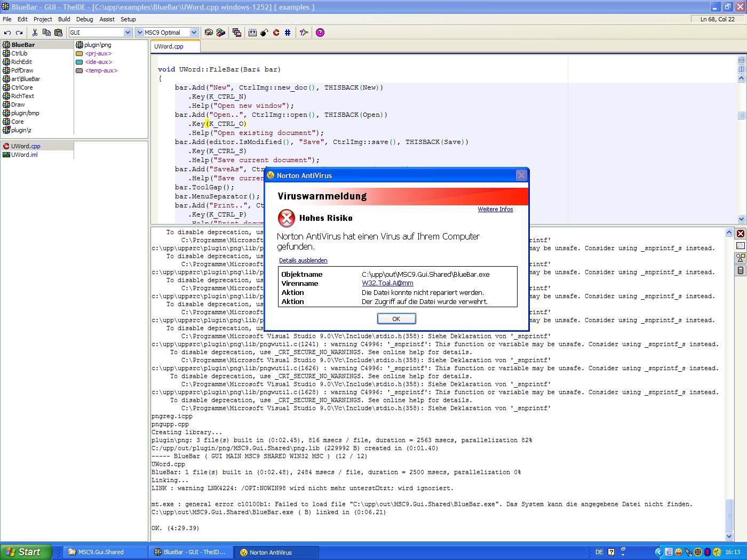Click the bomb debug icon
The image size is (747, 560).
tap(264, 33)
